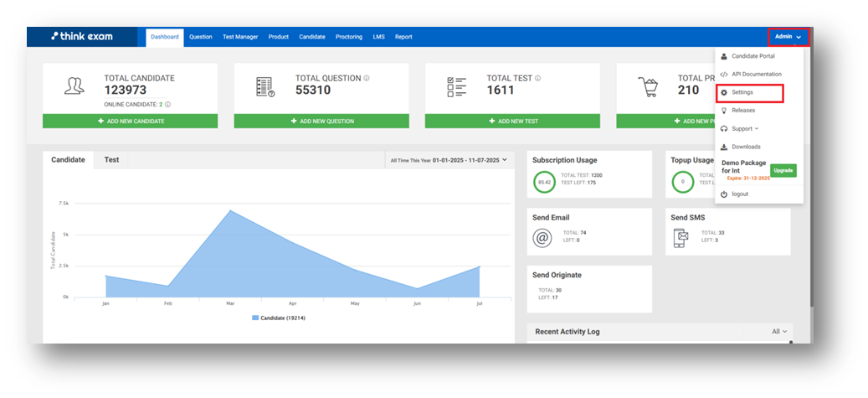Click the Total Question checklist icon
This screenshot has width=868, height=398.
coord(265,86)
